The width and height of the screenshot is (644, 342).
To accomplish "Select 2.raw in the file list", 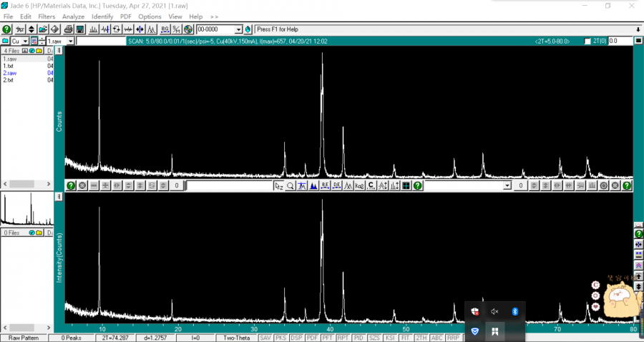I will point(10,73).
